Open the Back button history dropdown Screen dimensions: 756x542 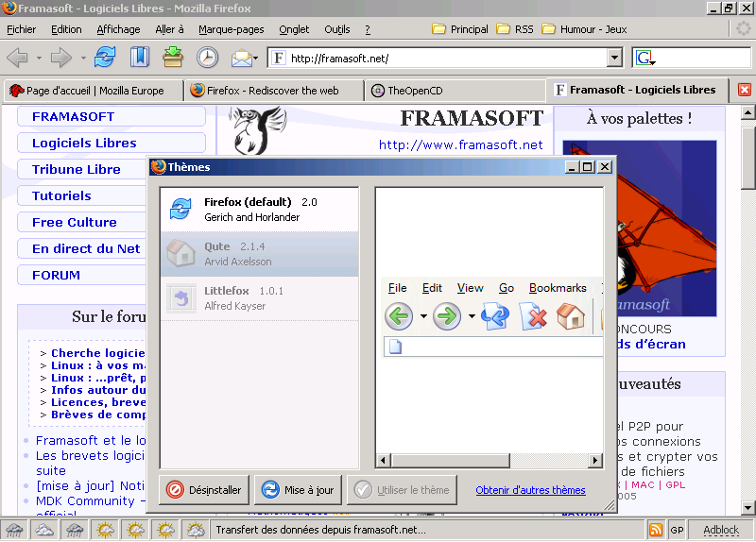click(x=39, y=59)
